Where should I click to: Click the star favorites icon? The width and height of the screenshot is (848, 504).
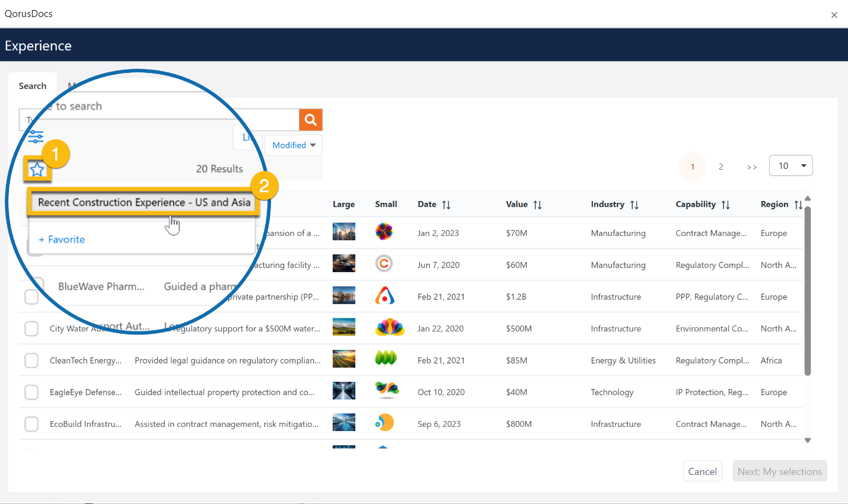pyautogui.click(x=37, y=170)
